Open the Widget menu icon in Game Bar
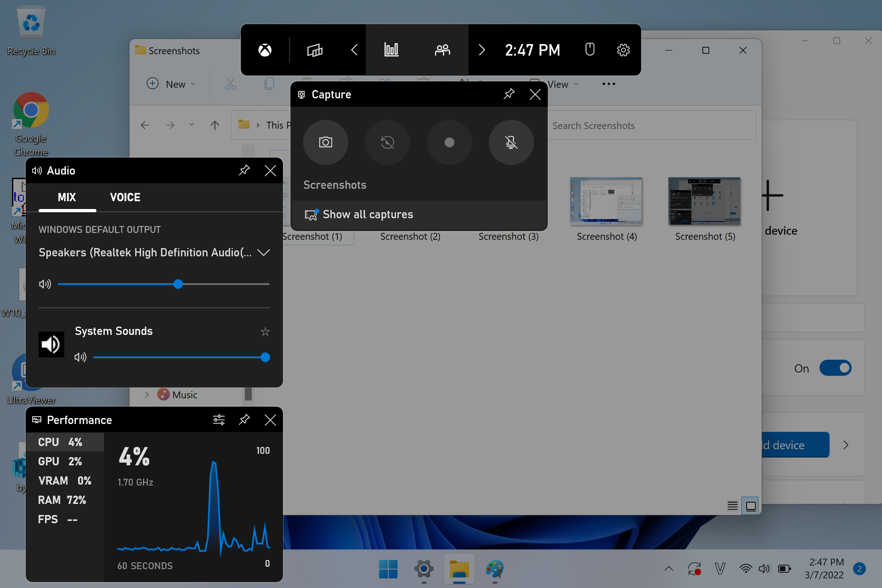Screen dimensions: 882x588 (x=315, y=50)
